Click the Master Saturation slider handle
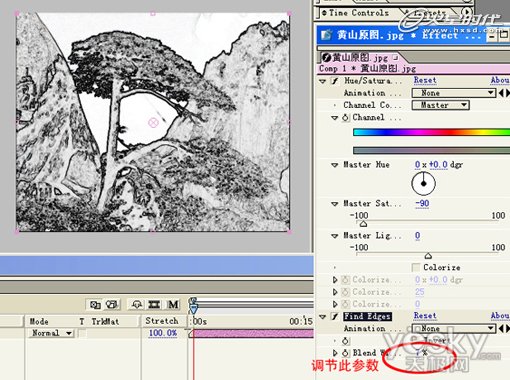 (364, 224)
